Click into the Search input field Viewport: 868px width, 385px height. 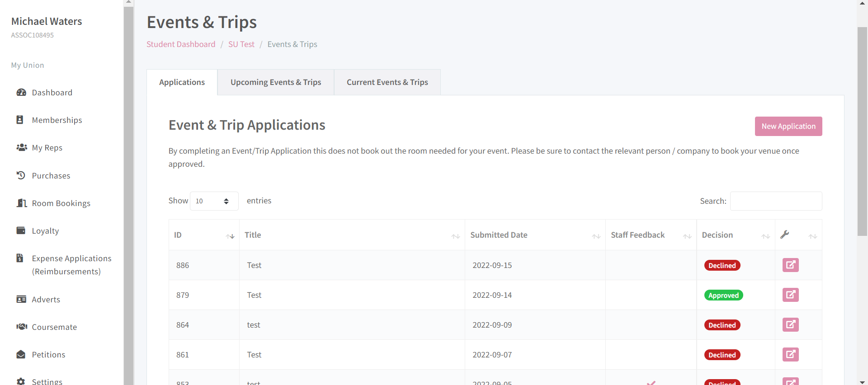coord(776,201)
